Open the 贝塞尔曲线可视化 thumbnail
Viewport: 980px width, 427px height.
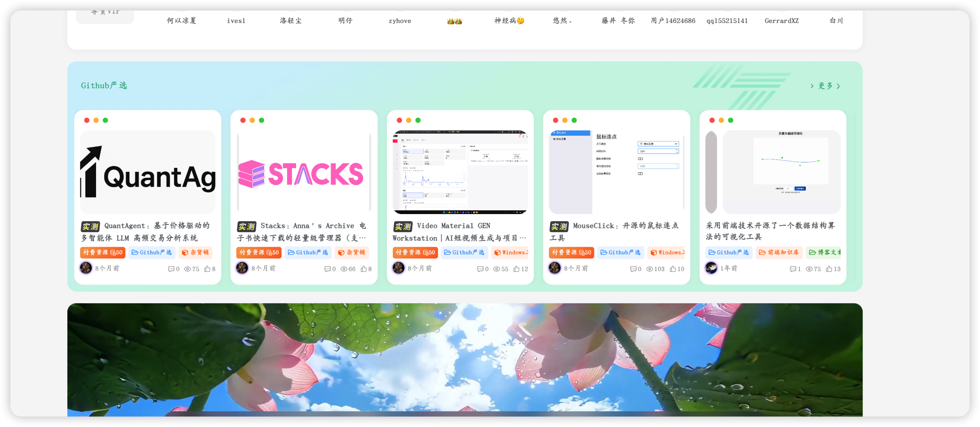773,172
